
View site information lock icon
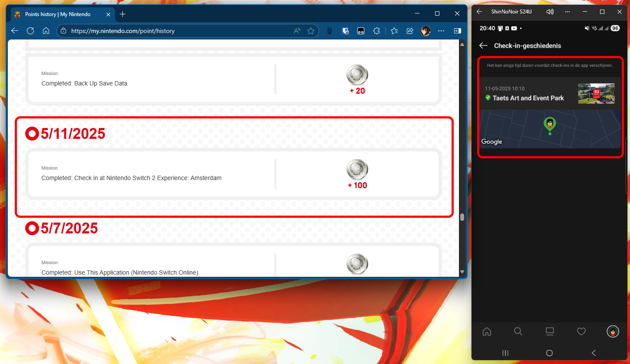[x=63, y=31]
